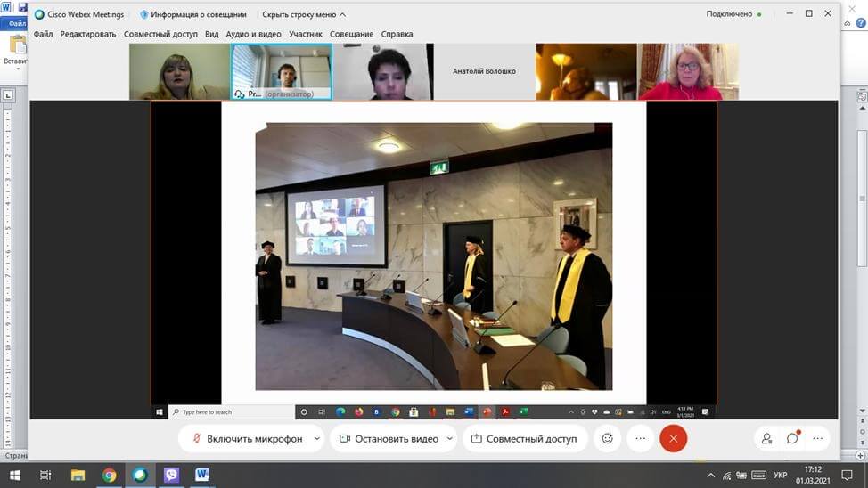
Task: Open the reactions emoji button
Action: pos(608,438)
